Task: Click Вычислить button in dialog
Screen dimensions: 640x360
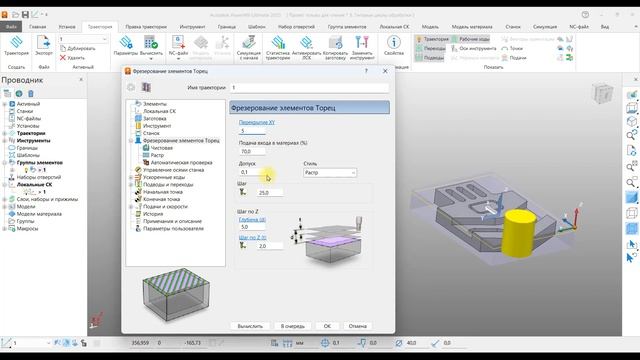Action: tap(250, 326)
